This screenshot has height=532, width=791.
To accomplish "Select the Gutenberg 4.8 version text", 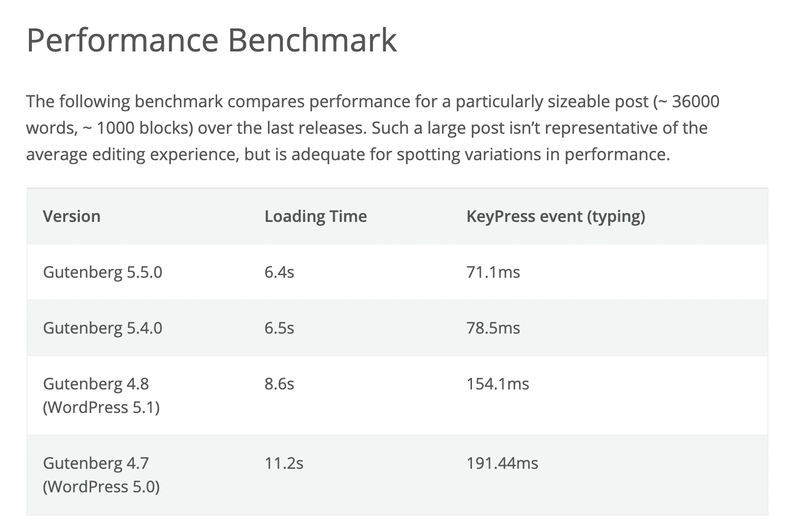I will click(96, 384).
